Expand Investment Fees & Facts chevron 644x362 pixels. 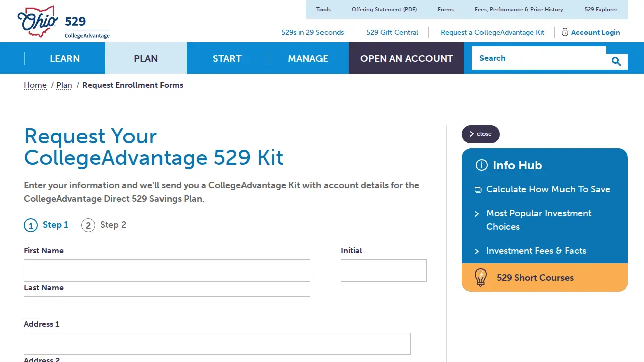click(x=477, y=252)
